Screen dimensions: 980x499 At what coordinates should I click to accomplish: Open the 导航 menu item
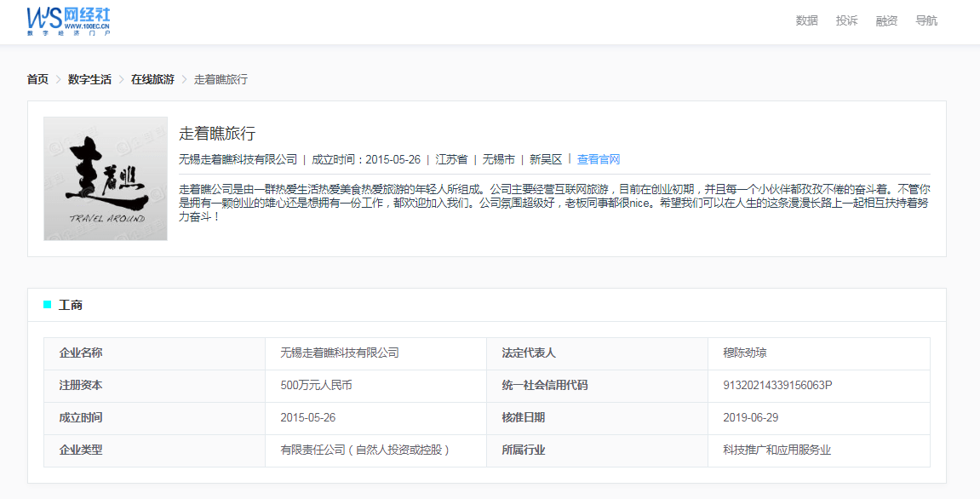click(926, 21)
